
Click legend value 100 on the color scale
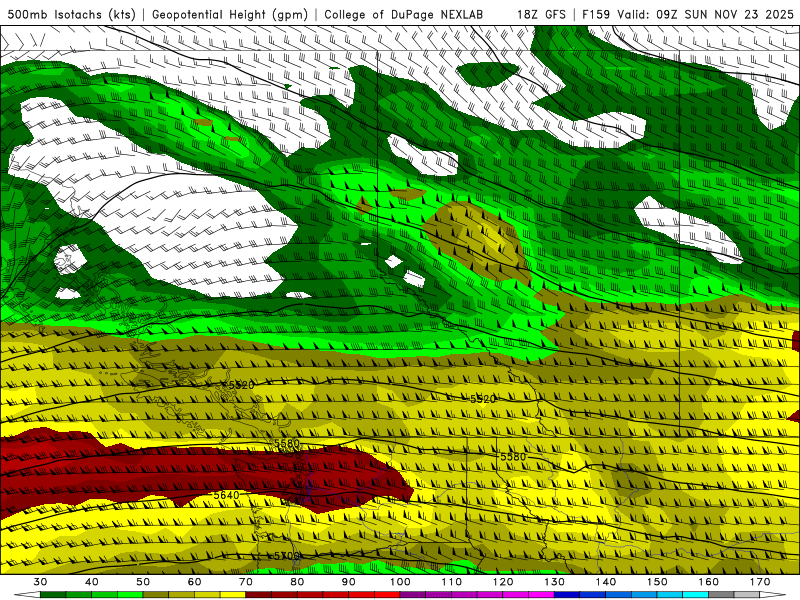click(400, 582)
